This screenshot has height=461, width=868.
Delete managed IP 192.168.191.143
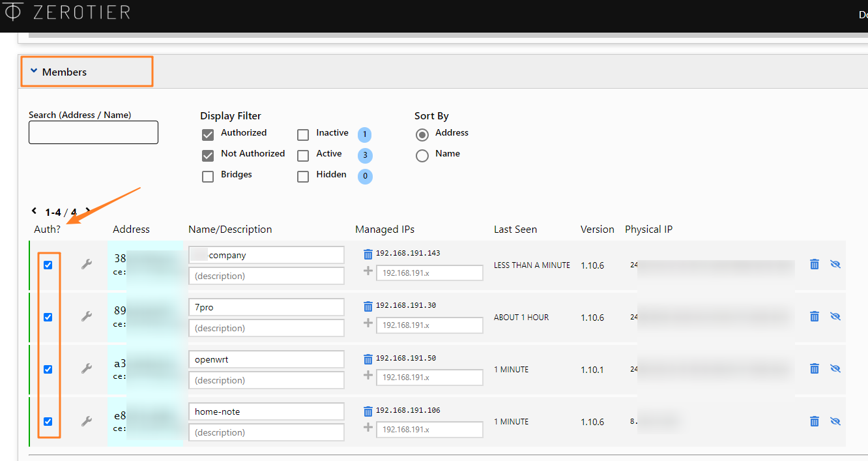point(368,254)
